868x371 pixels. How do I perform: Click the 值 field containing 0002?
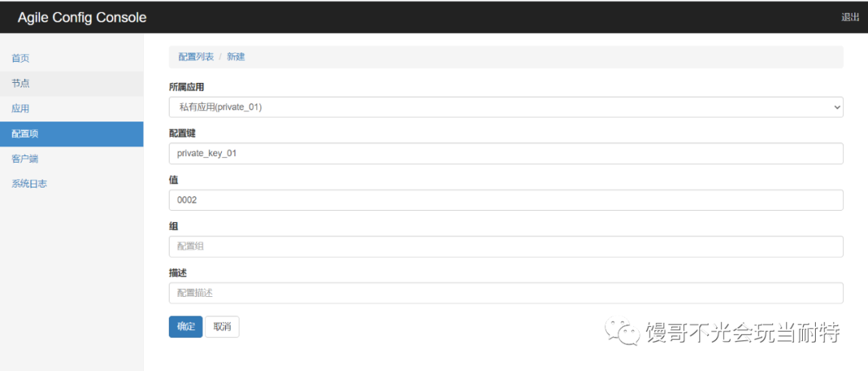tap(506, 200)
